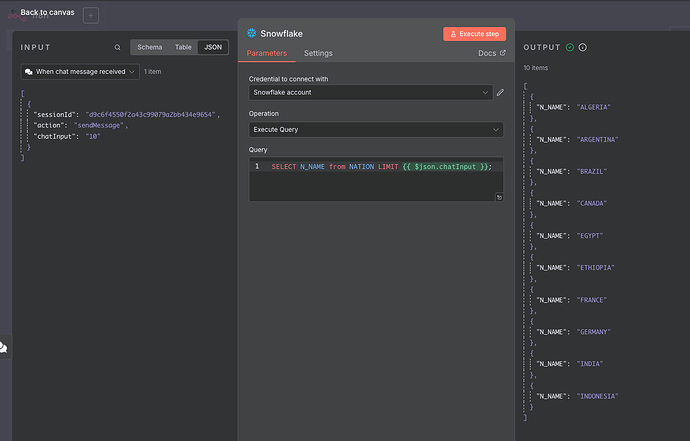
Task: Click into the SQL query editor
Action: (x=376, y=180)
